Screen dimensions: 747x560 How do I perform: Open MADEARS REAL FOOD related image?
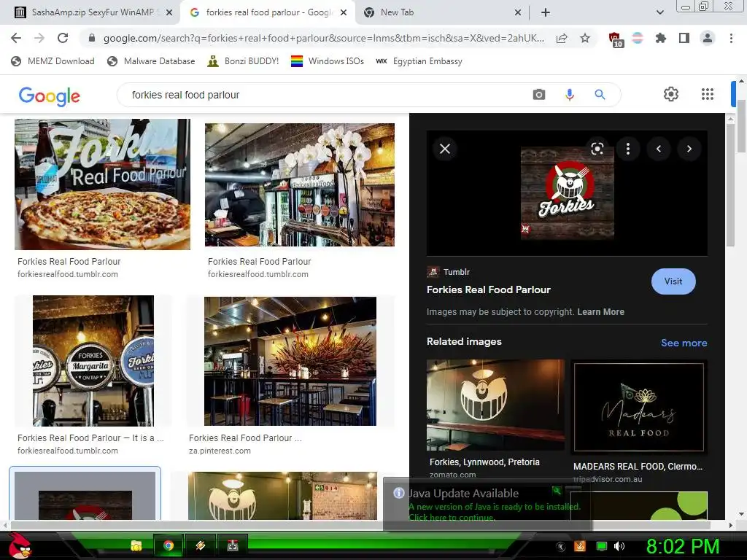[x=639, y=407]
